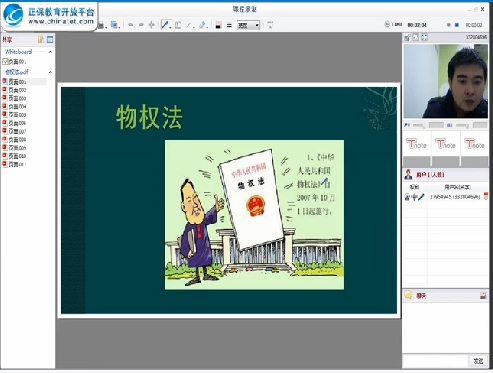
Task: Open document icon in share panel header
Action: 41,40
